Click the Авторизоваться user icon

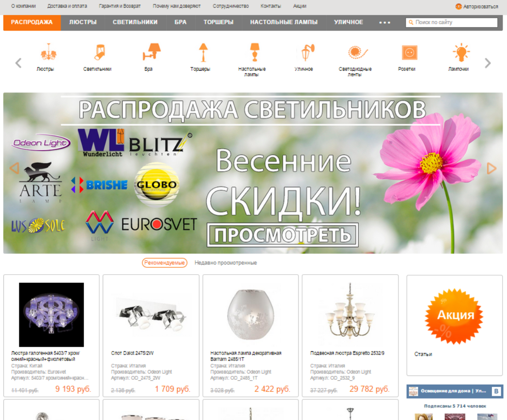[458, 6]
